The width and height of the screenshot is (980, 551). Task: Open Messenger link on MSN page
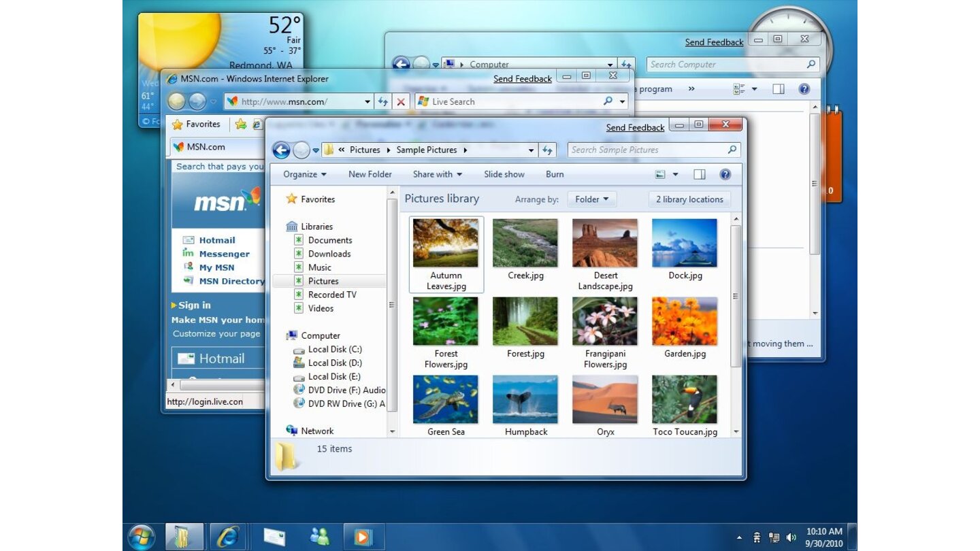tap(225, 254)
